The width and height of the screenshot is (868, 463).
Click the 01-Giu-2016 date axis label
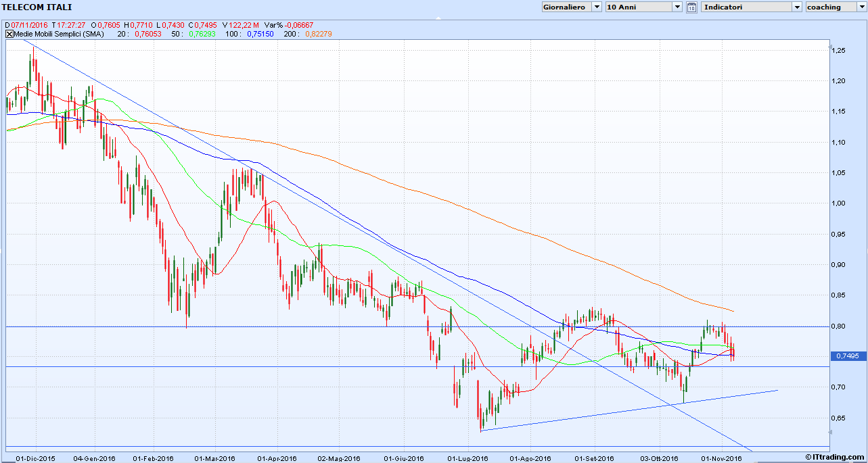403,458
